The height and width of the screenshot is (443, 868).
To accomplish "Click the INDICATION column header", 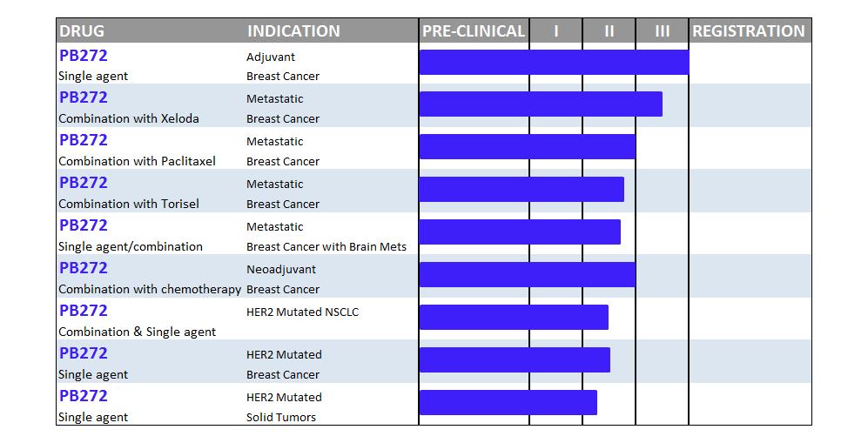I will pyautogui.click(x=293, y=31).
